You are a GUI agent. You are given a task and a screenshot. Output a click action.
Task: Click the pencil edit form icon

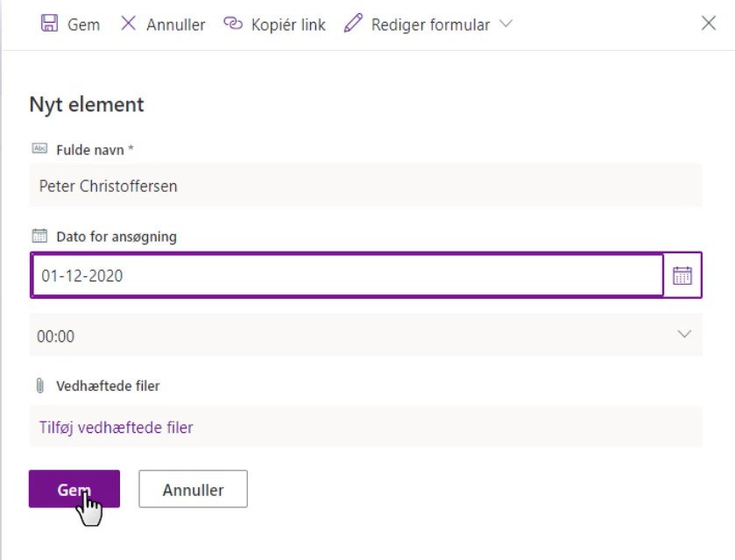pyautogui.click(x=353, y=23)
